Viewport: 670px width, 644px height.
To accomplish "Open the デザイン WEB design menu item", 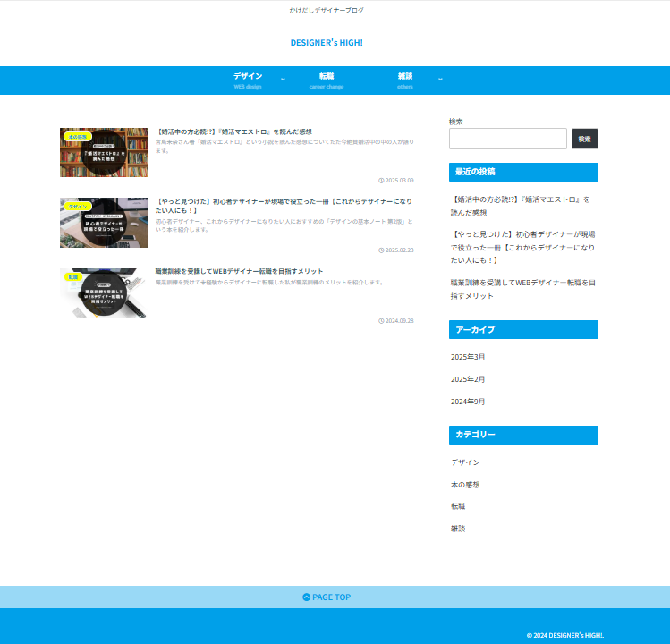I will [248, 80].
